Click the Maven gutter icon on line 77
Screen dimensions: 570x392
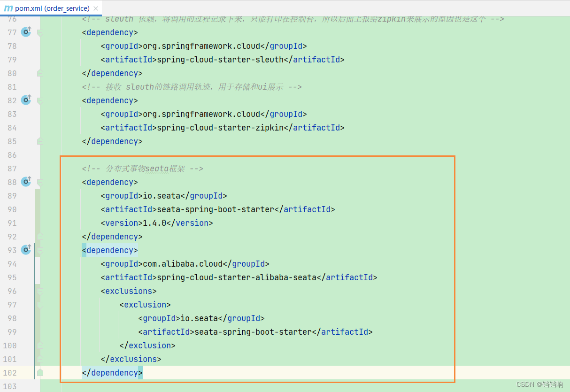click(26, 32)
